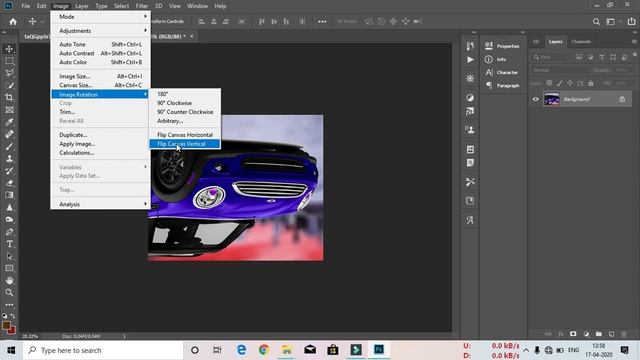This screenshot has height=360, width=640.
Task: Create a new group with the folder icon
Action: coord(599,334)
